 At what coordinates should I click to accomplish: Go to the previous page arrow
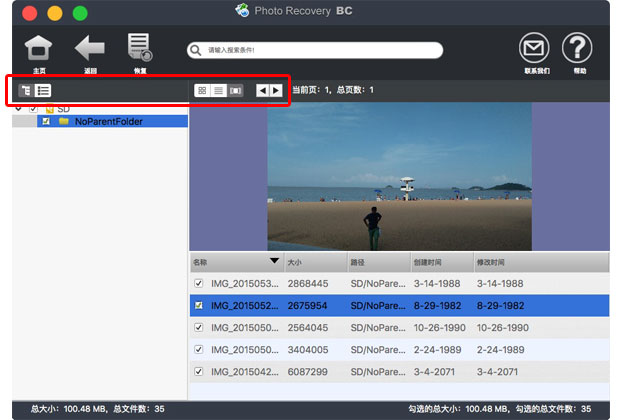pos(263,91)
